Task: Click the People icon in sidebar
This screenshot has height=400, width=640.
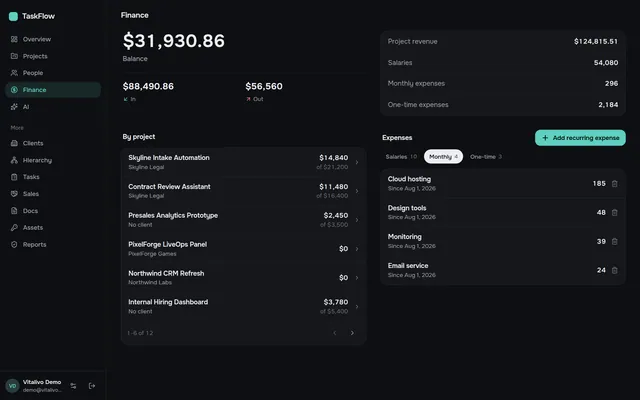Action: [x=14, y=73]
